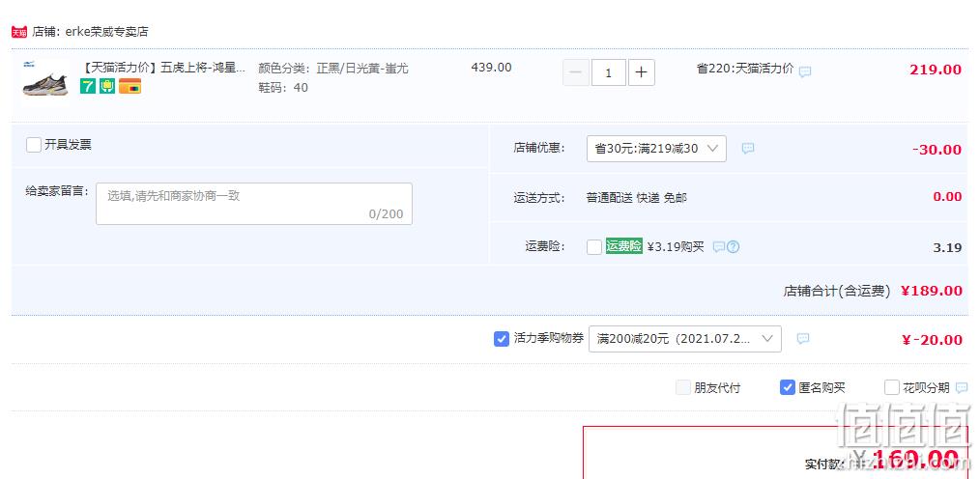Click comment icon beside coupon dropdown
The image size is (980, 479).
(x=803, y=338)
